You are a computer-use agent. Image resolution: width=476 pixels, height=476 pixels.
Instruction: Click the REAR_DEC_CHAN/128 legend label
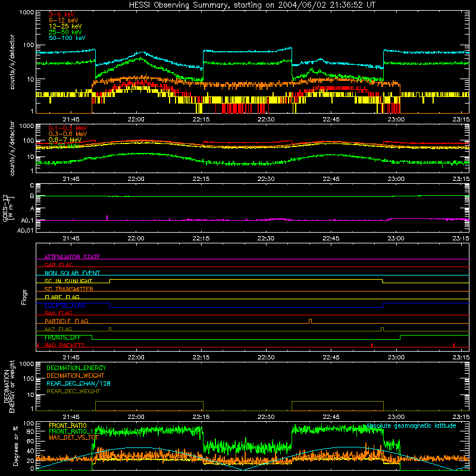[x=79, y=383]
